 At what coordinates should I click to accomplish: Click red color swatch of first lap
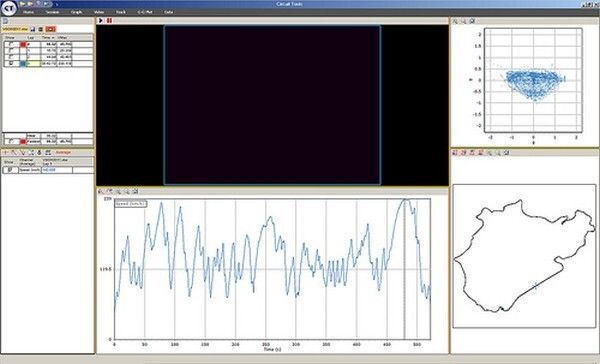tap(23, 44)
